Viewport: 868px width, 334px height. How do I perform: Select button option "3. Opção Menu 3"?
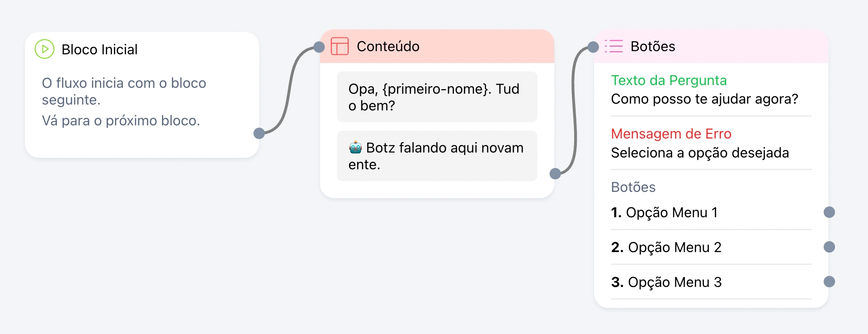[666, 282]
